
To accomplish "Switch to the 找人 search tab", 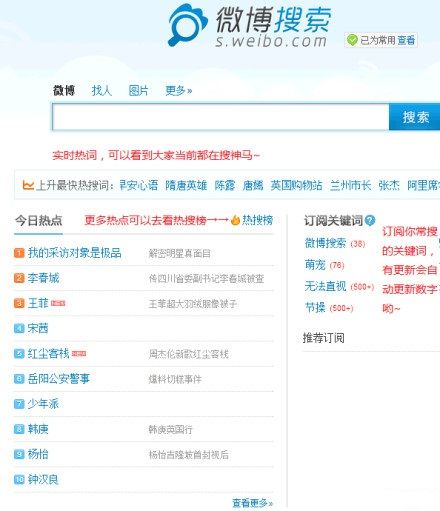I will pyautogui.click(x=101, y=90).
